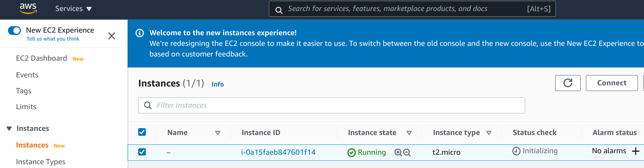Open instance i-0a15faeb847601f14 link
The height and width of the screenshot is (168, 644).
click(278, 152)
